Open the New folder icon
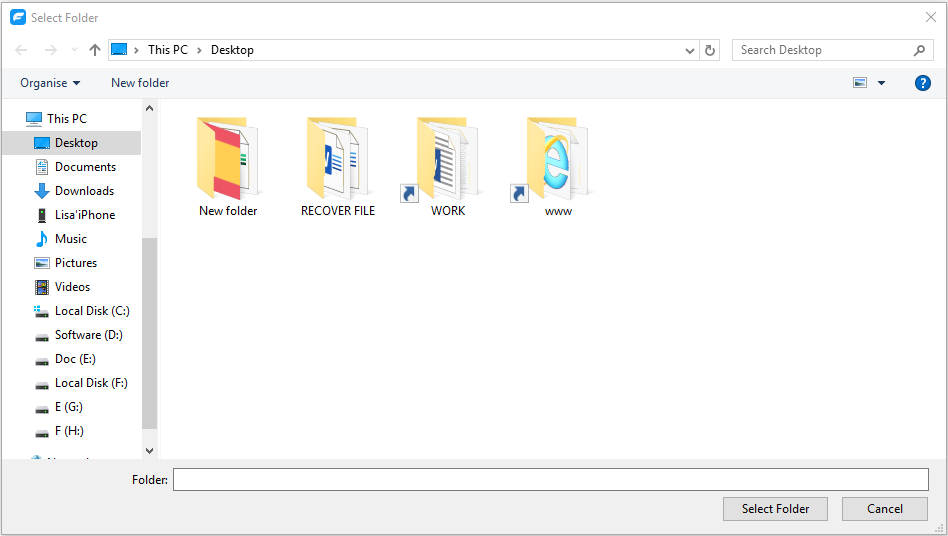Viewport: 948px width, 536px height. 228,159
